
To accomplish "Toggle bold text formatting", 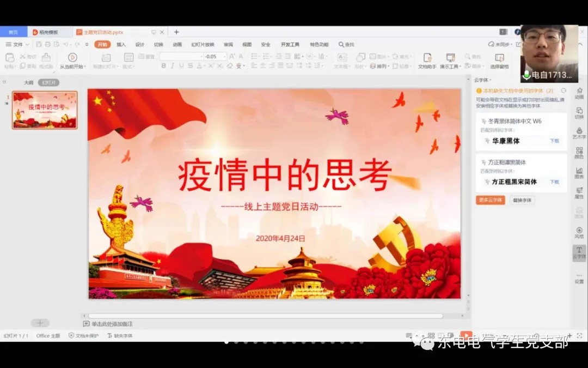I will [x=163, y=66].
